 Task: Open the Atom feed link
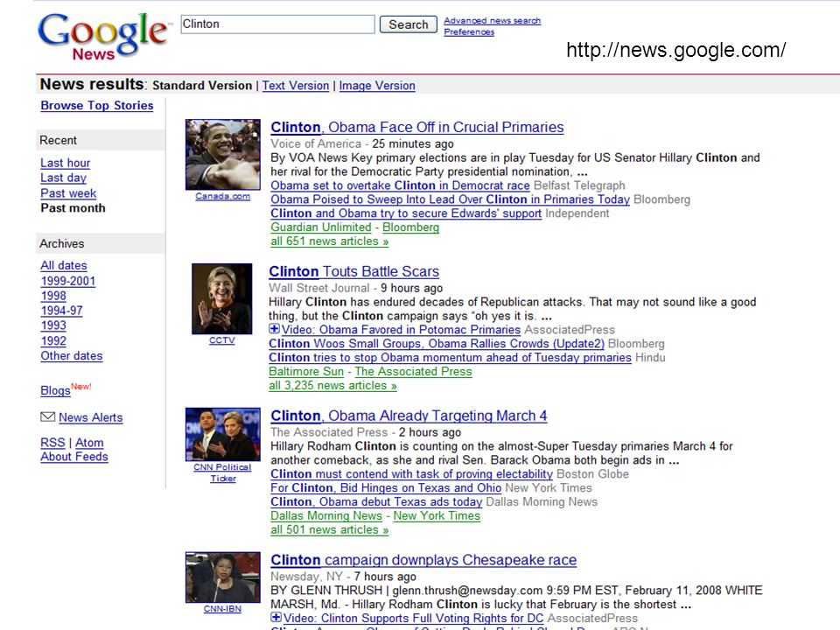[x=89, y=443]
